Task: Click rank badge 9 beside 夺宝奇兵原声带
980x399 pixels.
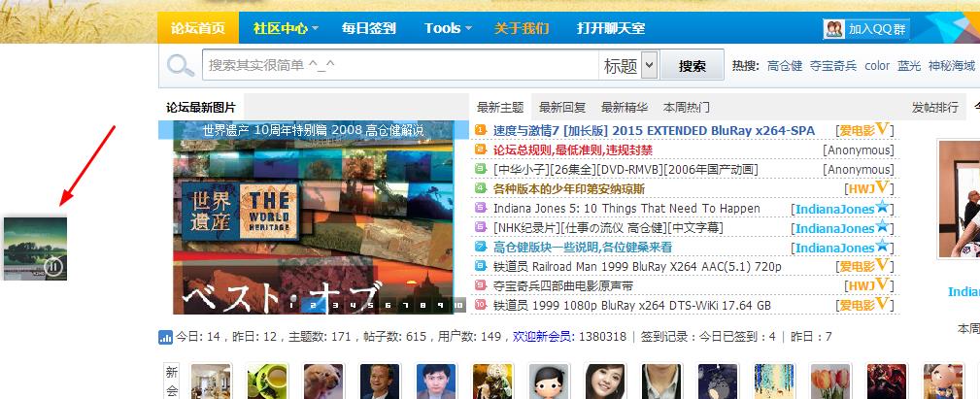Action: pos(481,285)
